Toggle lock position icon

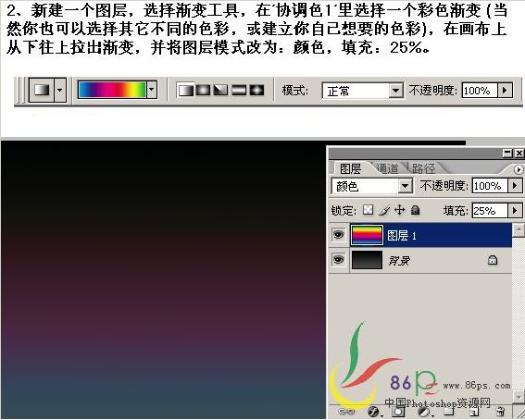tap(399, 210)
